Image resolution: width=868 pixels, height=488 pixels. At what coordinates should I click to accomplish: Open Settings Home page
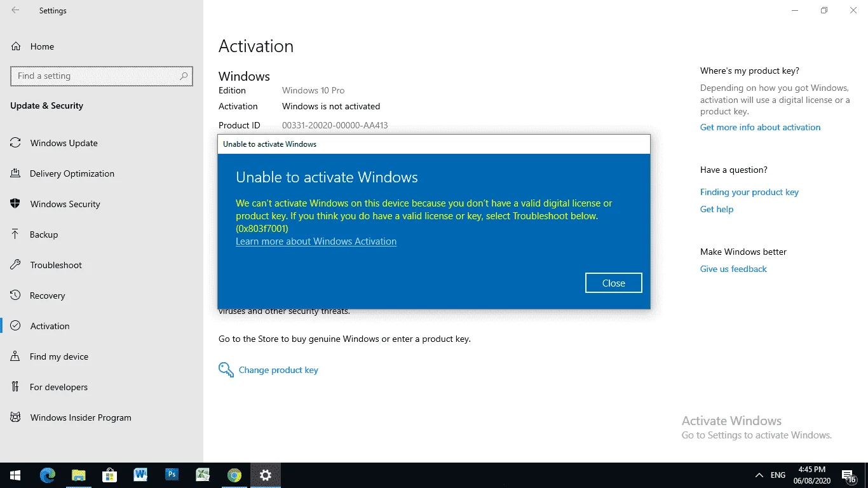33,46
